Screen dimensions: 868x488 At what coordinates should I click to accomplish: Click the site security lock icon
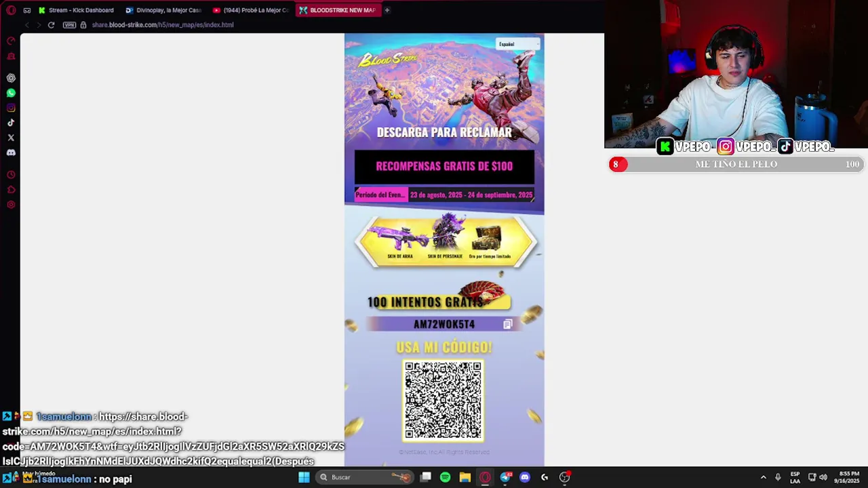point(83,25)
